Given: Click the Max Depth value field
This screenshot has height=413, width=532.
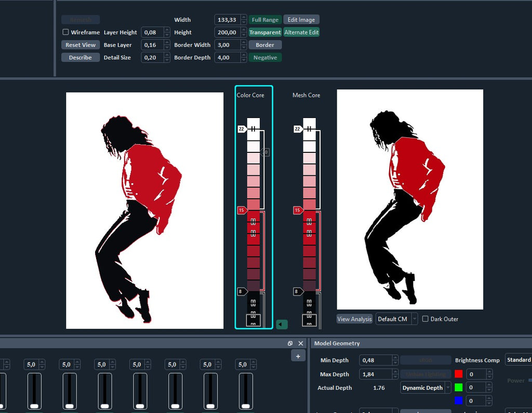Looking at the screenshot, I should click(x=376, y=375).
